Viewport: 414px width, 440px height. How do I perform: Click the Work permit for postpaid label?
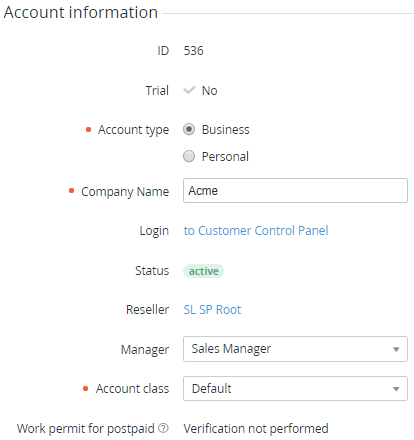(86, 429)
